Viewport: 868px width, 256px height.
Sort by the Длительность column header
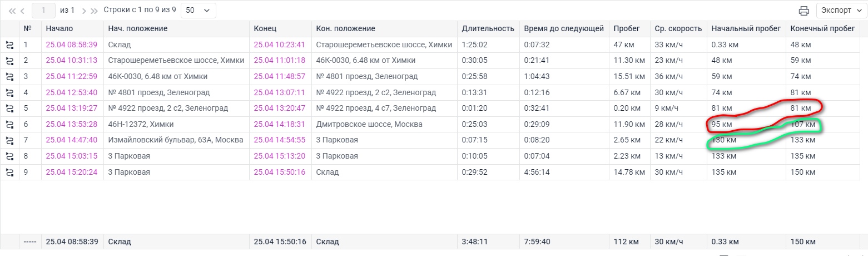coord(488,28)
